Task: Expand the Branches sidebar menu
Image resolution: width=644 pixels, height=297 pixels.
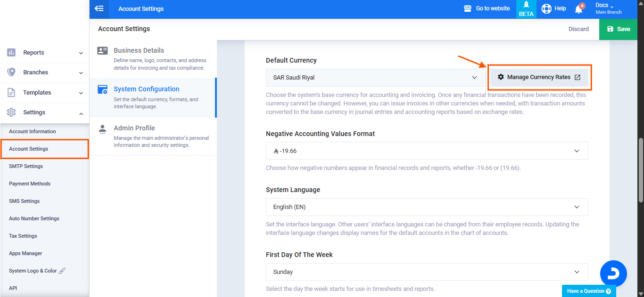Action: pyautogui.click(x=45, y=72)
